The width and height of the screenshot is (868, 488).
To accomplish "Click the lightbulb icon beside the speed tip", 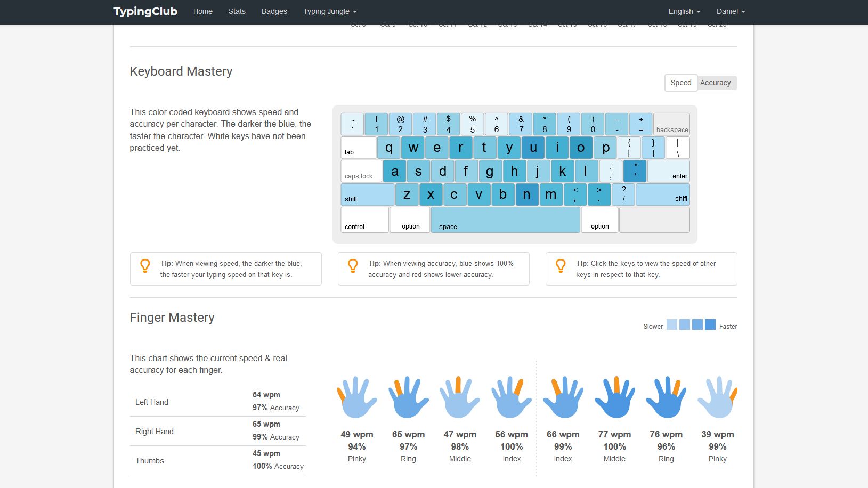I will (x=145, y=266).
